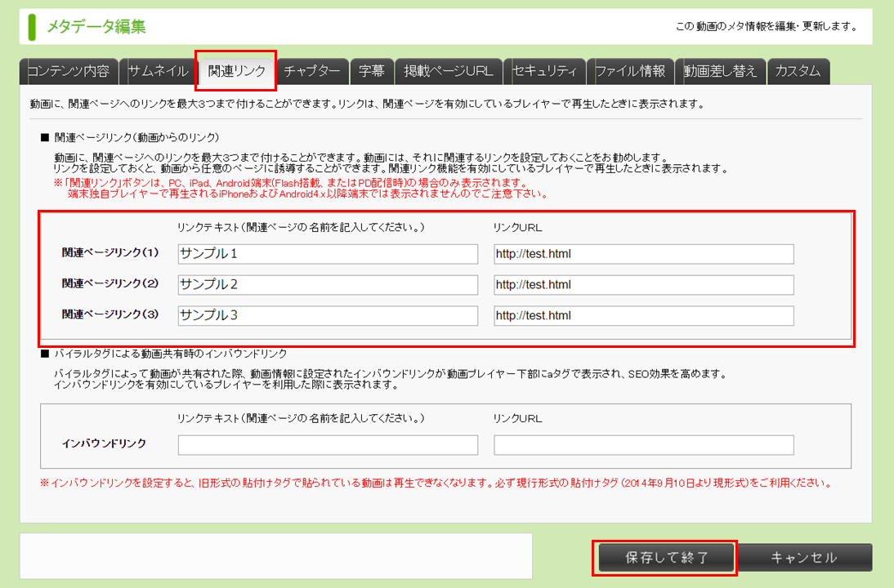This screenshot has height=588, width=894.
Task: Click the URL field for 関連ページリンク(1)
Action: click(x=644, y=254)
